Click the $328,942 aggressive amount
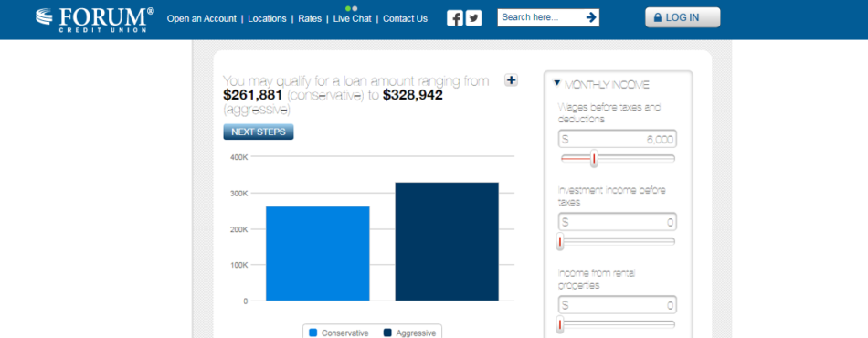 pos(413,95)
